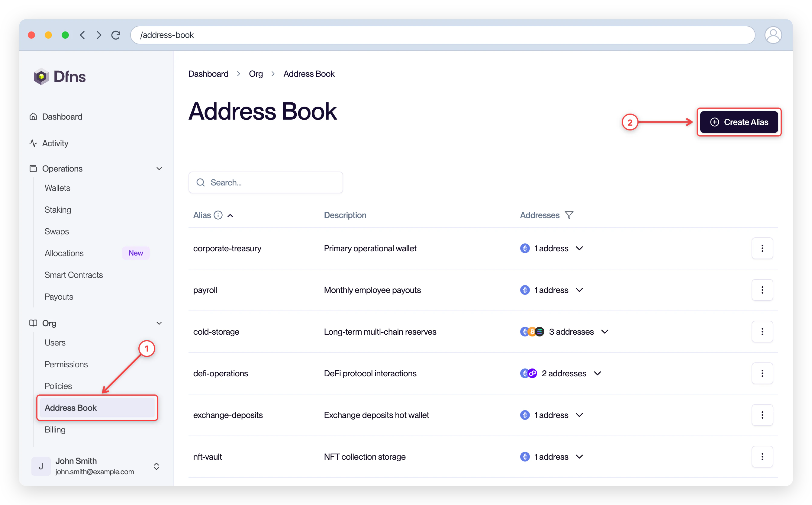Click the Alias info icon
The image size is (812, 505).
coord(218,215)
